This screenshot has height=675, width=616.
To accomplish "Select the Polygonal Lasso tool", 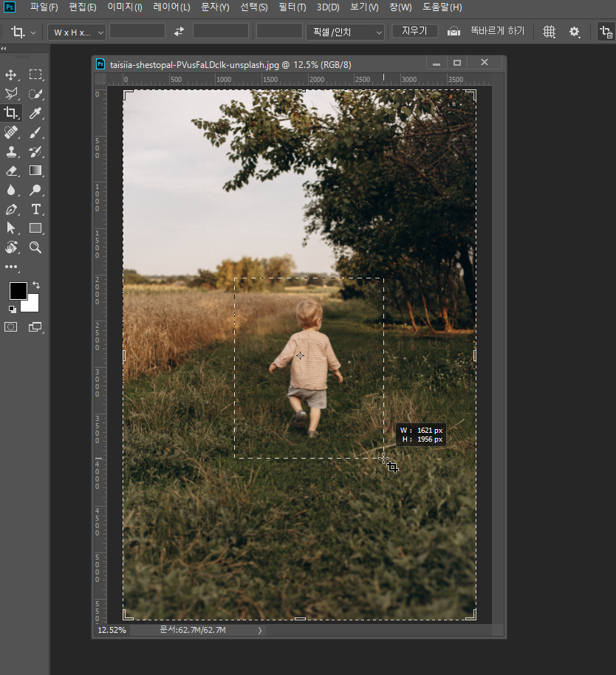I will tap(11, 94).
